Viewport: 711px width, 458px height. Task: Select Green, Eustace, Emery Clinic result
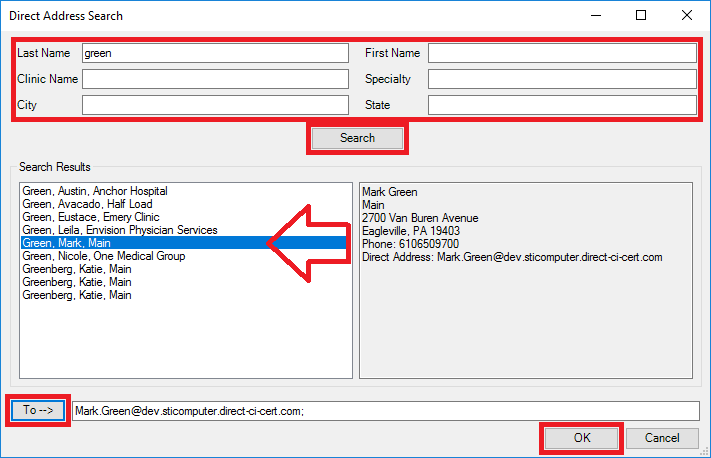(x=91, y=217)
